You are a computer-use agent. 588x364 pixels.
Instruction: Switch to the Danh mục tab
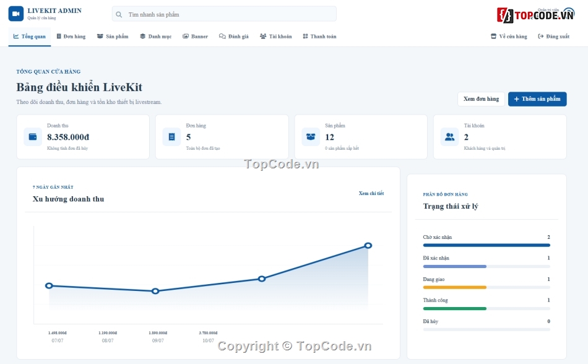pos(155,37)
